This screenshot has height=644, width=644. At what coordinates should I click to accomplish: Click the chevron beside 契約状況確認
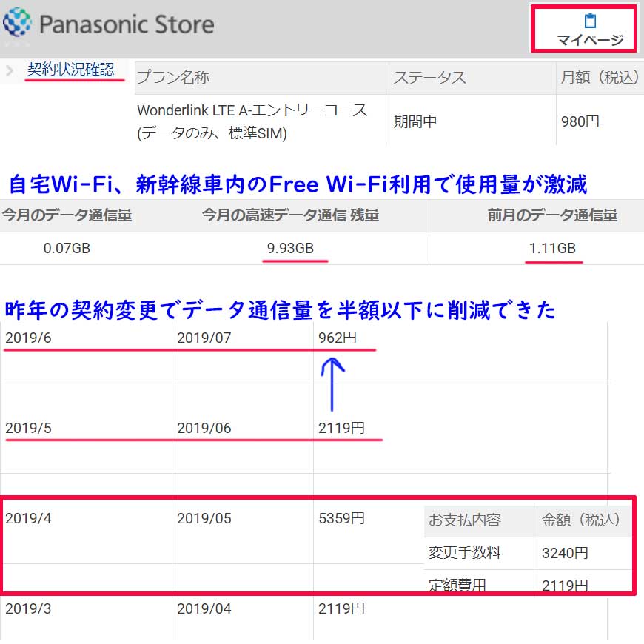10,70
